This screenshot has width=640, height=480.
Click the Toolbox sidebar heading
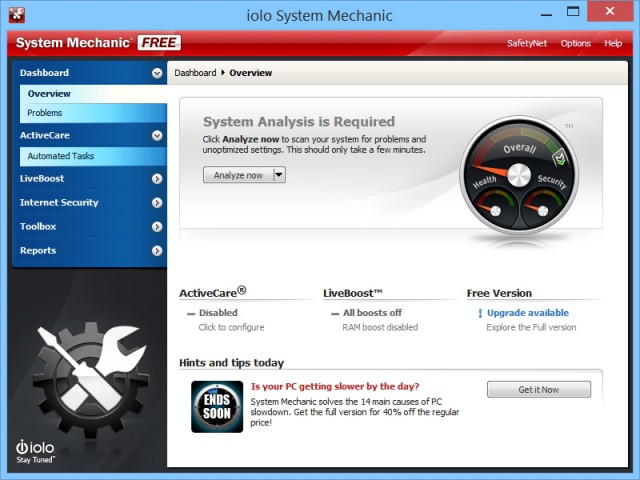(38, 227)
